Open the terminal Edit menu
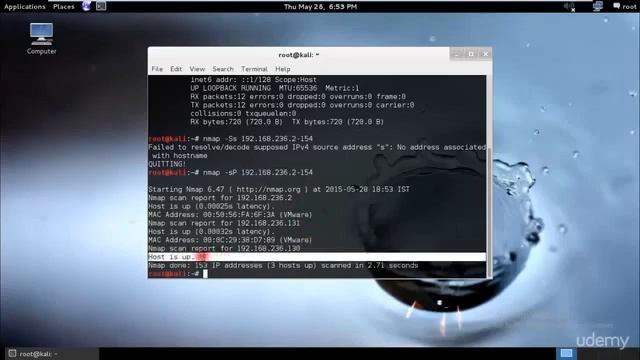Viewport: 640px width, 360px height. coord(176,69)
